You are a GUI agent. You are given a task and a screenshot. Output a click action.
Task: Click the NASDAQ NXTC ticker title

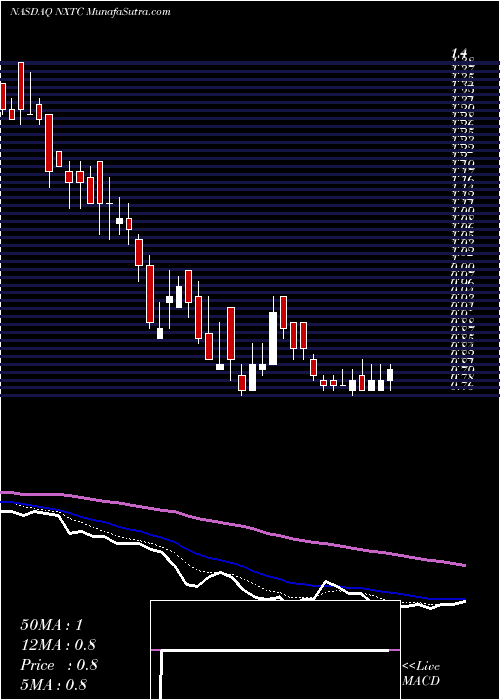pyautogui.click(x=90, y=12)
